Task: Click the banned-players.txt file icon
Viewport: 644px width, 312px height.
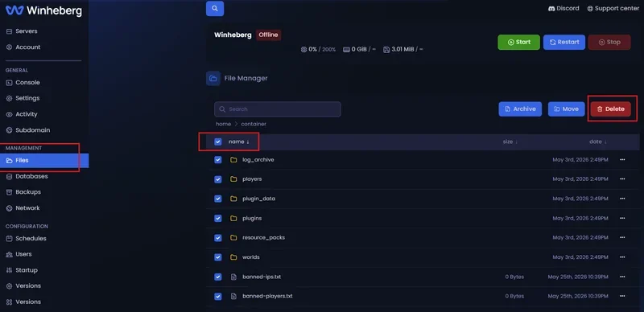Action: pos(233,297)
